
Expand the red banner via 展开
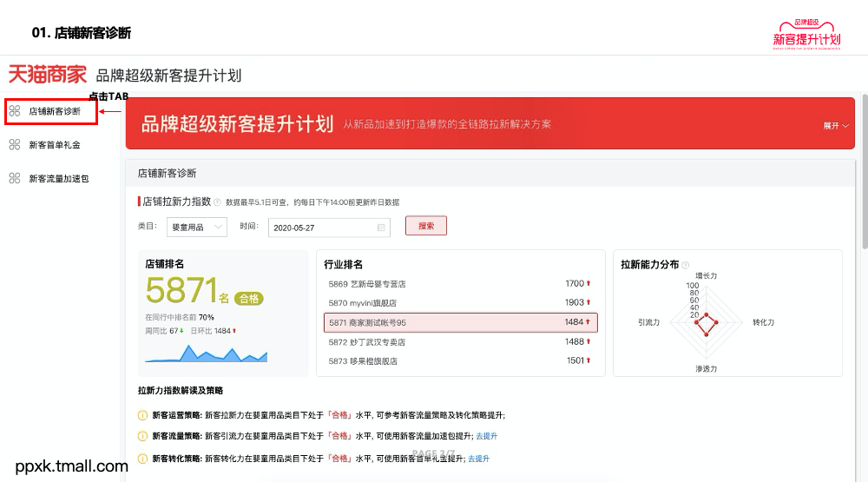click(x=835, y=126)
